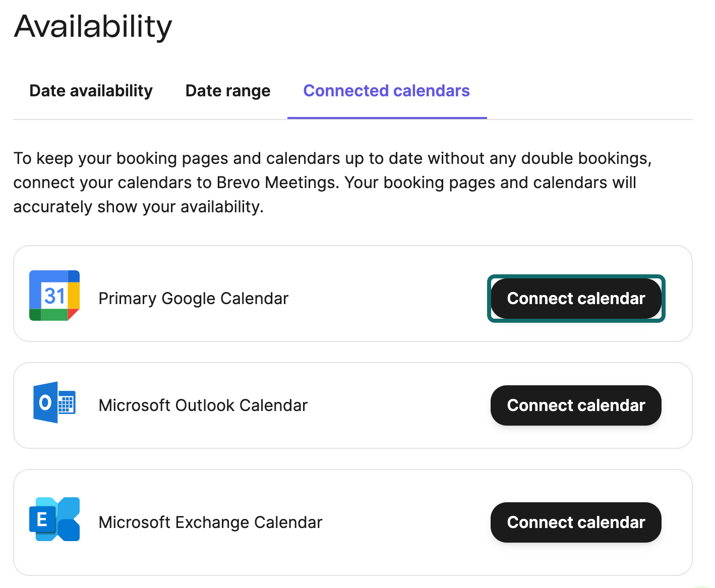Select the Connected calendars tab
This screenshot has height=588, width=715.
[x=386, y=91]
